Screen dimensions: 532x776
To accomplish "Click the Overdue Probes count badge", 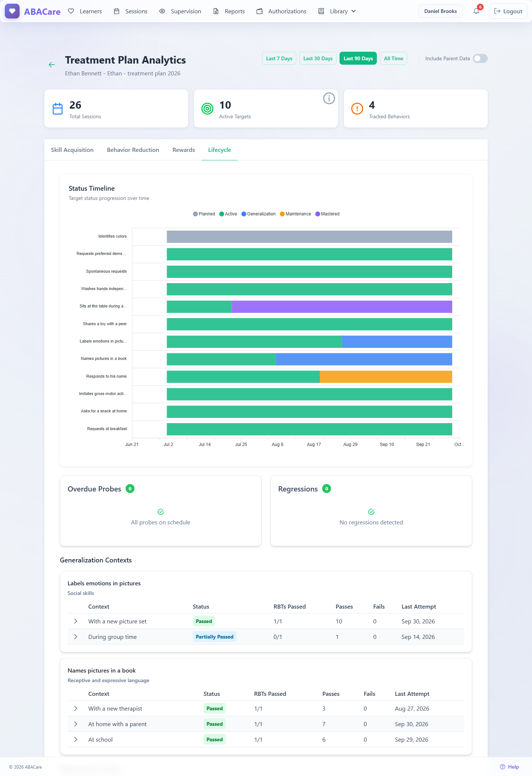I will pos(130,489).
